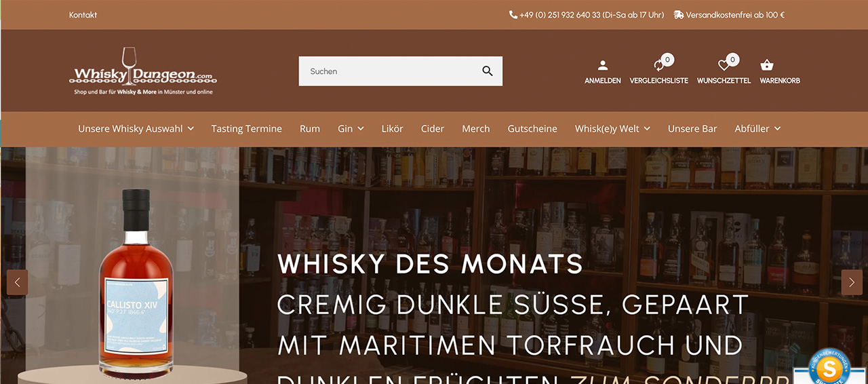Open the Anmelden account icon
868x384 pixels.
602,66
